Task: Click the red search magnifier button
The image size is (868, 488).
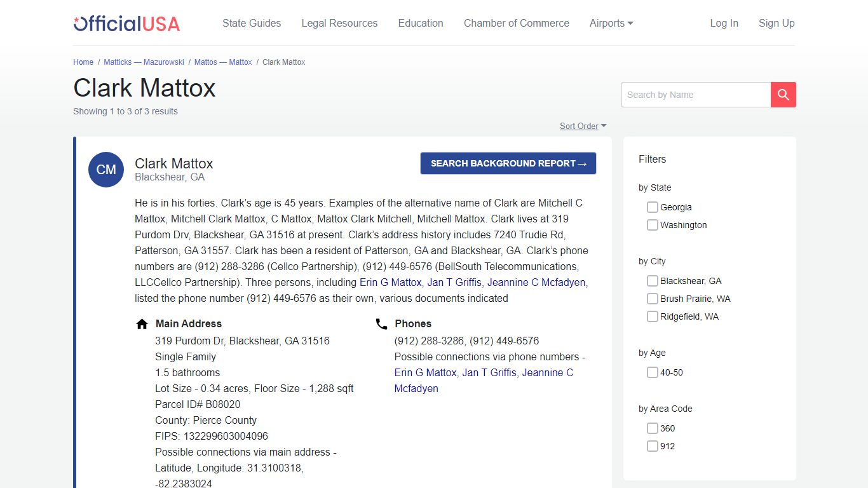Action: (x=783, y=95)
